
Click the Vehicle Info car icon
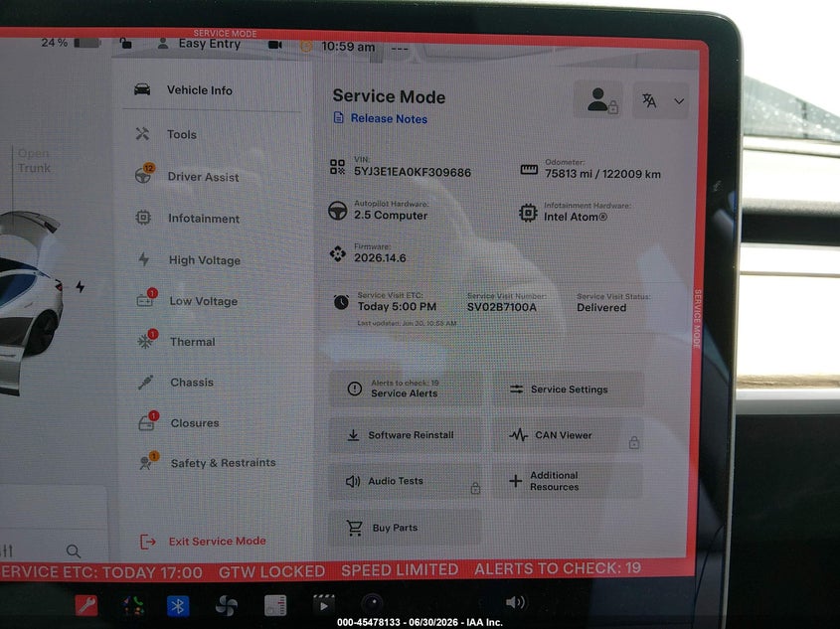pyautogui.click(x=142, y=88)
